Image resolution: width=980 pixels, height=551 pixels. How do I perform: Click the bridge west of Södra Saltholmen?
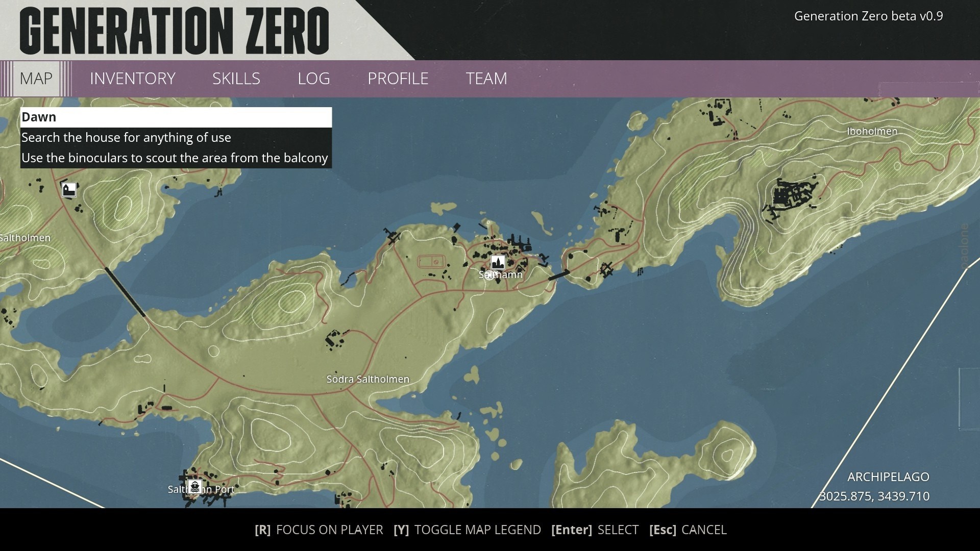125,292
